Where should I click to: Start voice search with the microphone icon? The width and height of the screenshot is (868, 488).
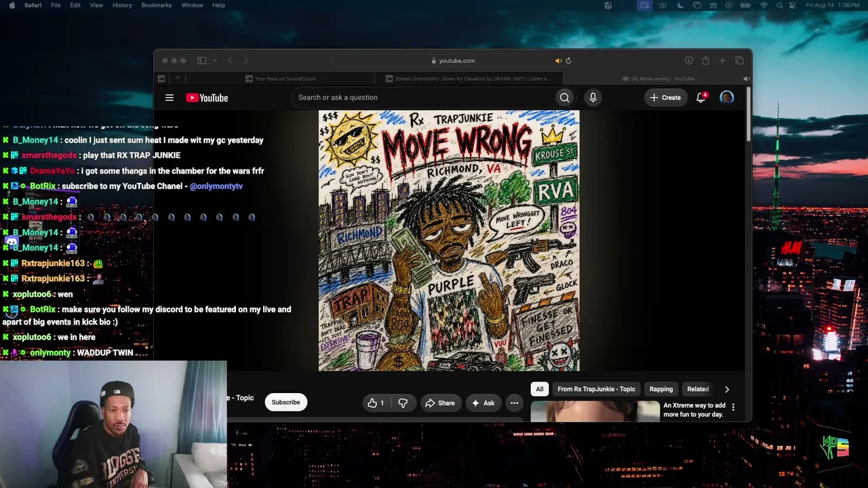pyautogui.click(x=593, y=98)
